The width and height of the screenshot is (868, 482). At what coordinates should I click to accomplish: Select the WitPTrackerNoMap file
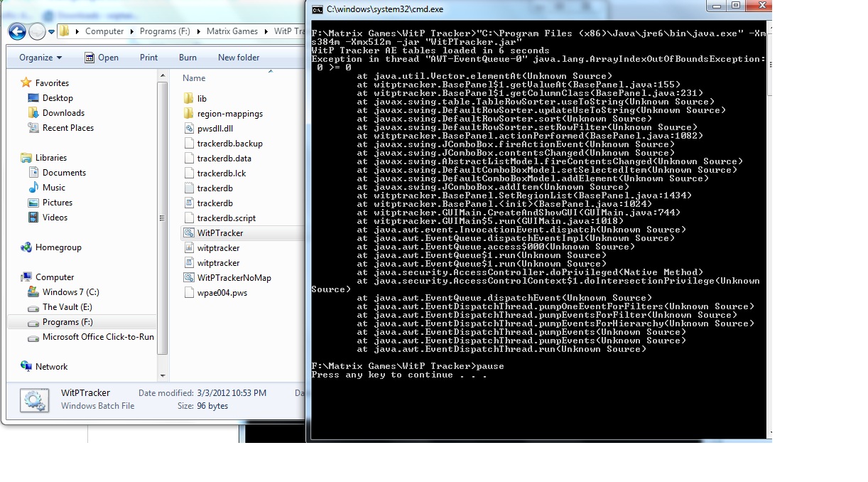(x=227, y=278)
